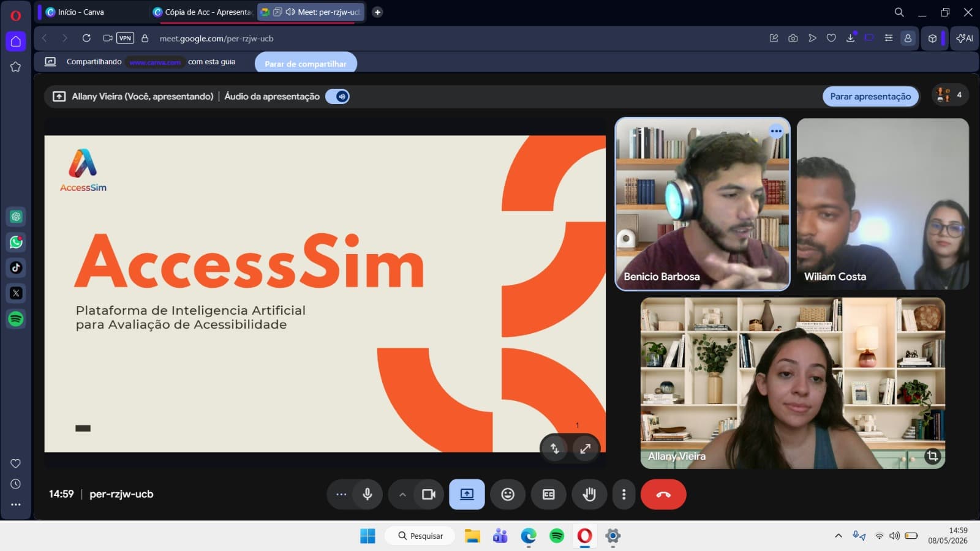Show hidden tray icons chevron
Image resolution: width=980 pixels, height=551 pixels.
pyautogui.click(x=838, y=536)
